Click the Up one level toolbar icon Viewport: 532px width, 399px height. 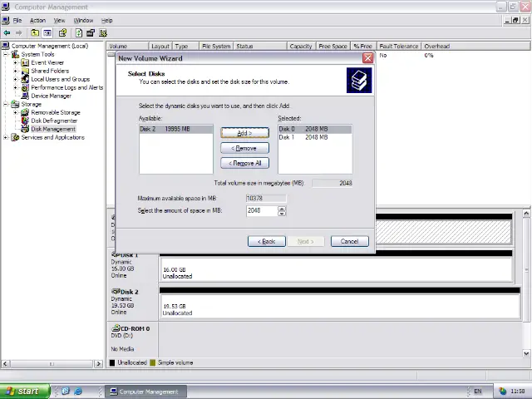pos(36,33)
